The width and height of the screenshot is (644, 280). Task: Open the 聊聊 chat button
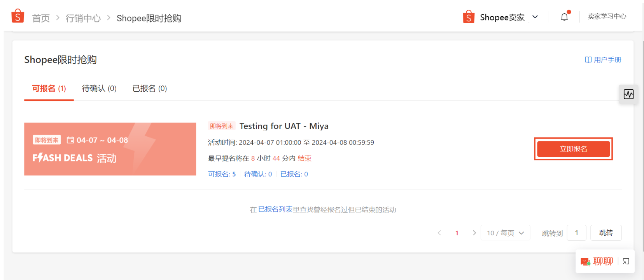click(597, 261)
